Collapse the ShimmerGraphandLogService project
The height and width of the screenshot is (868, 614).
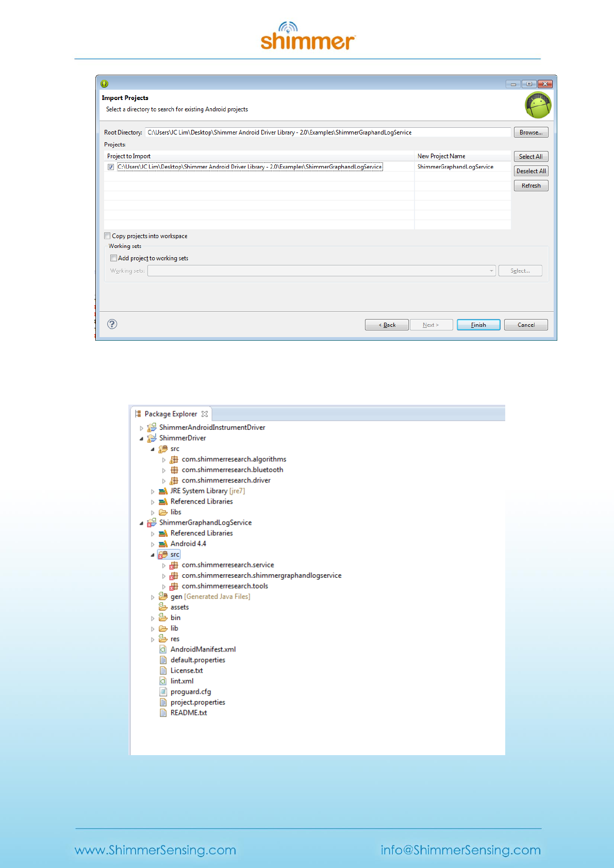pos(141,523)
